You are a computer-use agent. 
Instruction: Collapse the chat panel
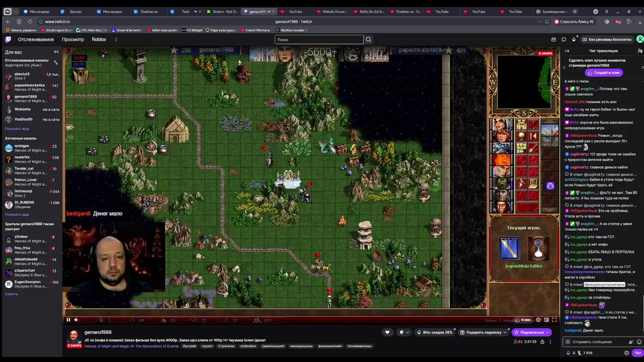567,51
